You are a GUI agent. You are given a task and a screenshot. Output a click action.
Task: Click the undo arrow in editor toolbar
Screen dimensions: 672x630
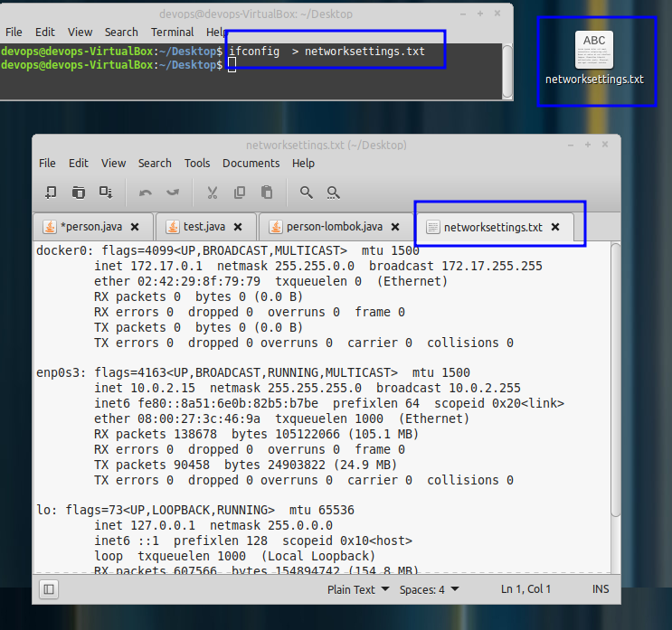[146, 193]
